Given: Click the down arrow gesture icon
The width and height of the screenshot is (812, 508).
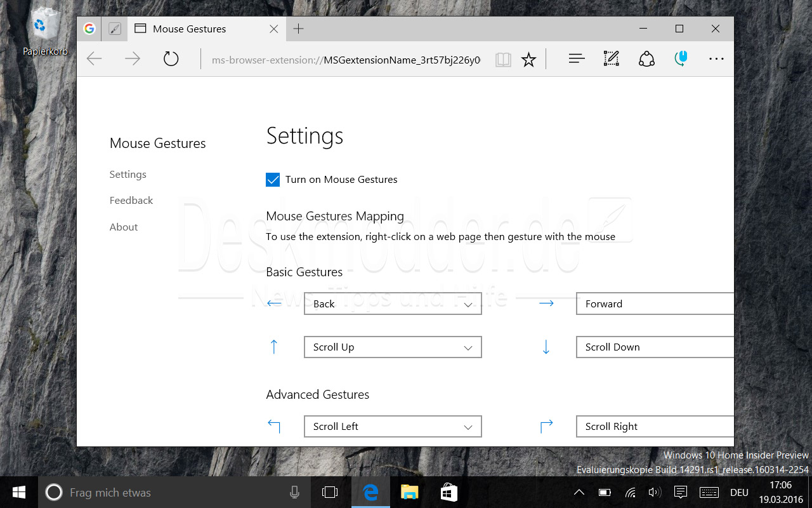Looking at the screenshot, I should (x=546, y=347).
